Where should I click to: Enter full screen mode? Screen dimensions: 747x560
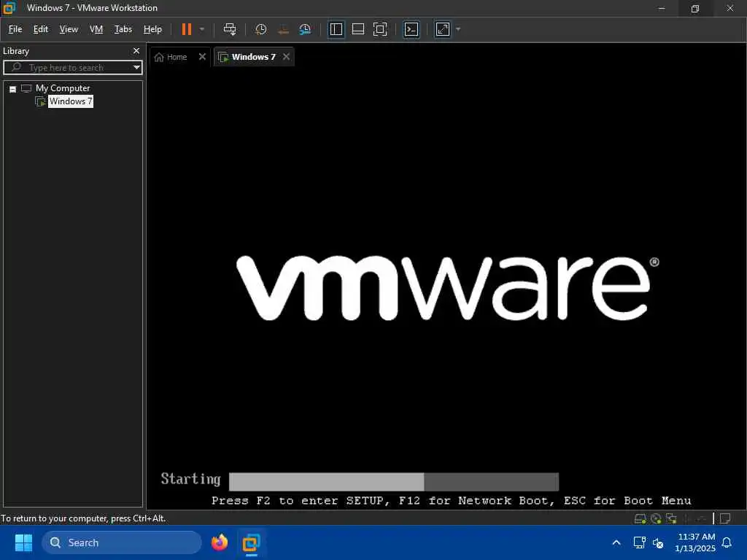pos(379,29)
